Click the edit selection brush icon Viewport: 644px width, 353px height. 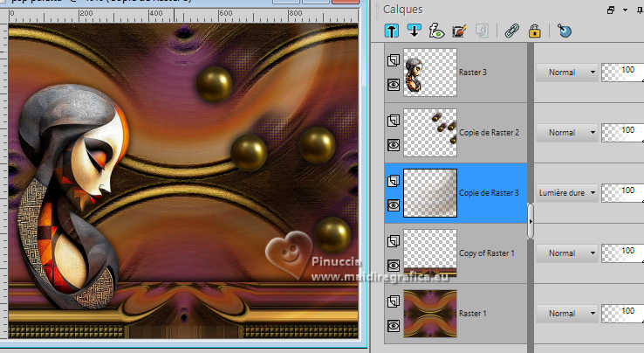pos(460,31)
